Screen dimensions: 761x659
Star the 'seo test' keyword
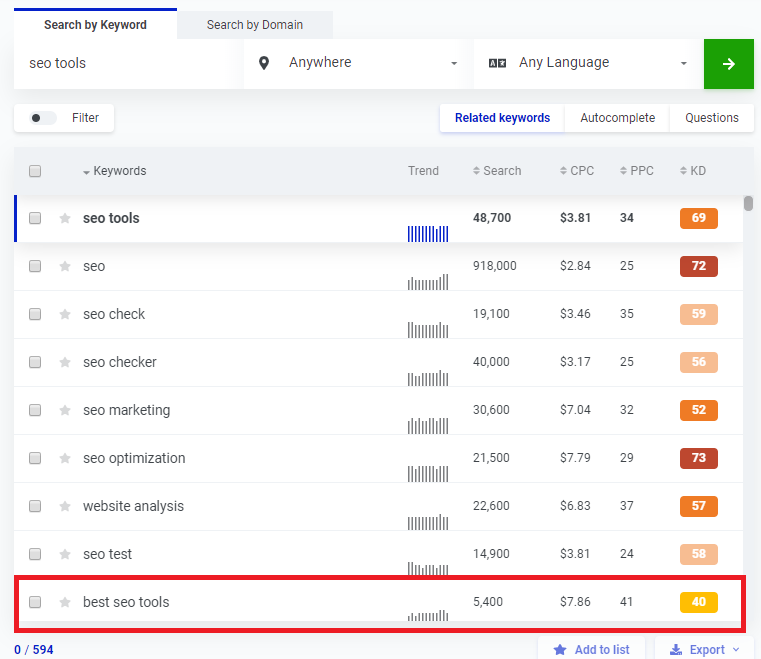(65, 554)
